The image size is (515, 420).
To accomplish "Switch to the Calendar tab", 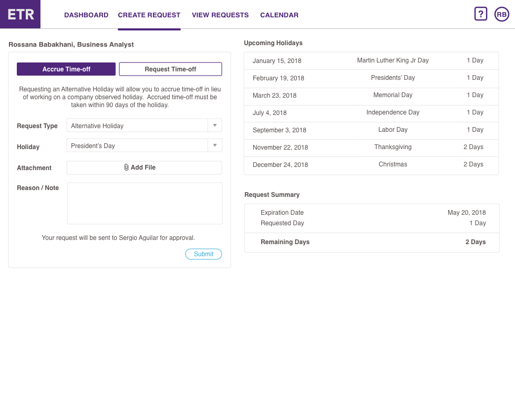I will (x=279, y=15).
